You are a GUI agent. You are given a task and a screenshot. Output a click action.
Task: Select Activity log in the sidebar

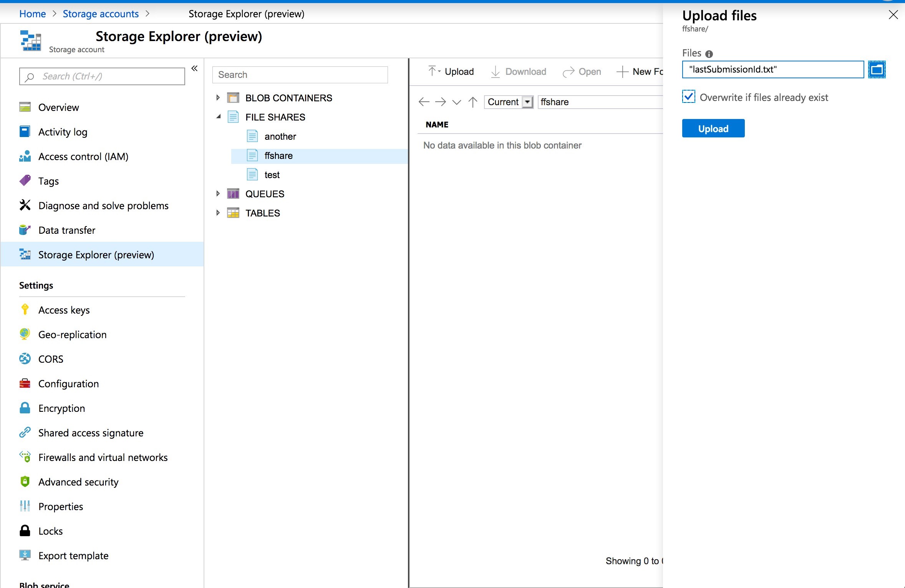pos(63,132)
